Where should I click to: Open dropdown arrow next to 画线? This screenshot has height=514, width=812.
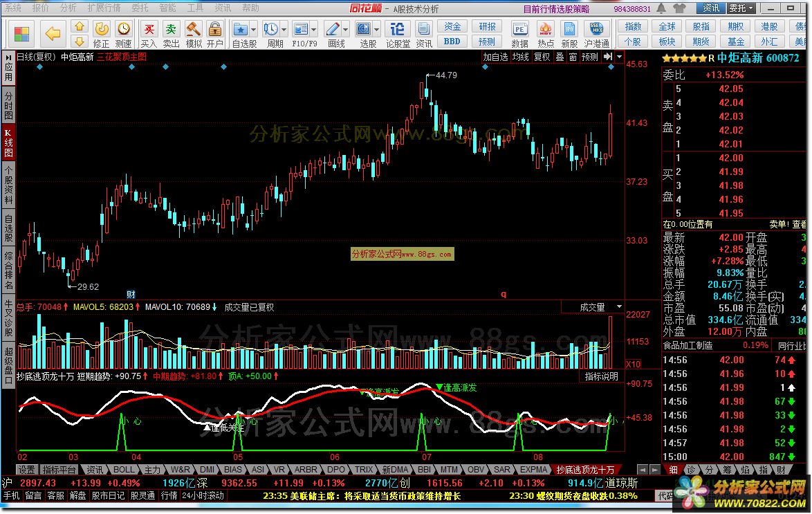[345, 30]
